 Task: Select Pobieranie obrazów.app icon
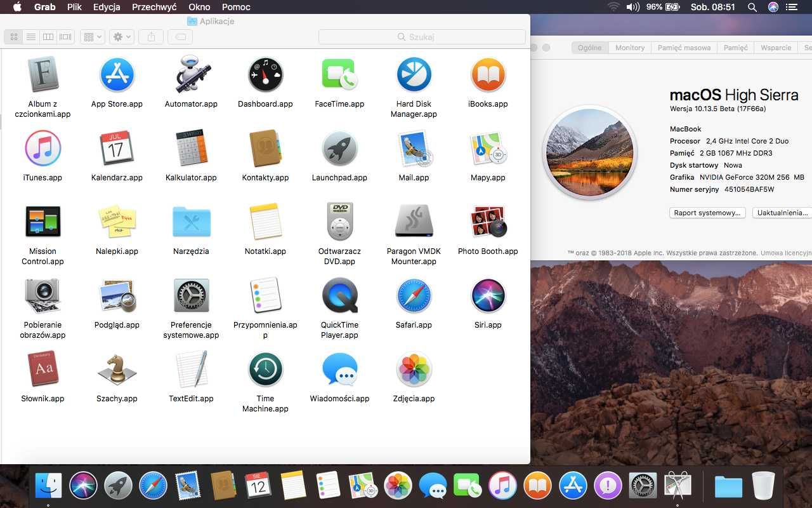[x=43, y=295]
